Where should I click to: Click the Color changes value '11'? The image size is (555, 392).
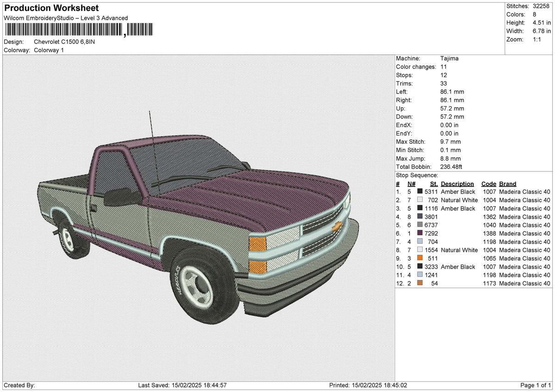pos(444,67)
